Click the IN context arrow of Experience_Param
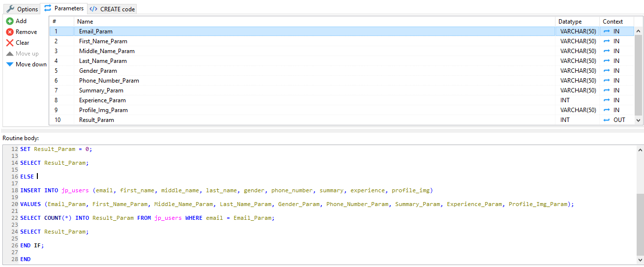 point(607,100)
